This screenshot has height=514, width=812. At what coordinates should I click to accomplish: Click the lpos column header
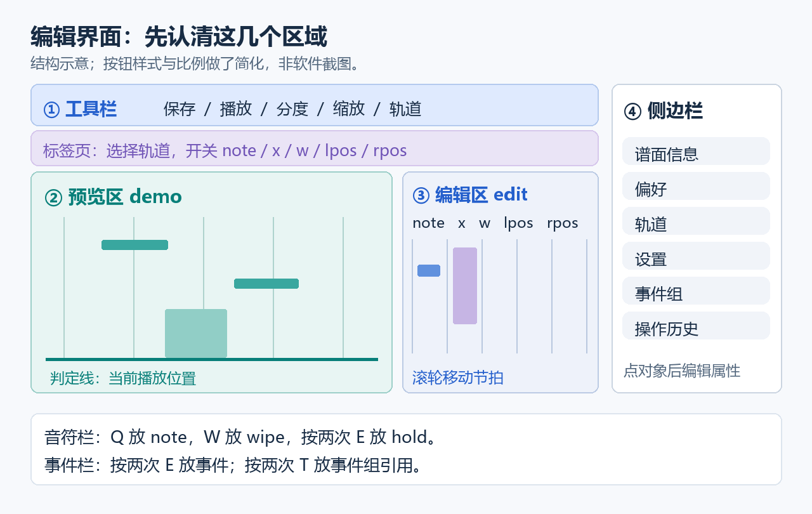[x=519, y=223]
